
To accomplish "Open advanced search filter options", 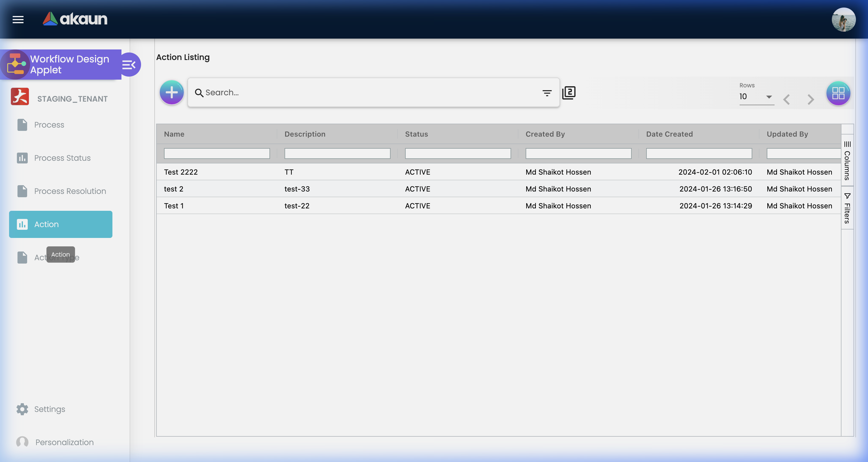I will 547,93.
